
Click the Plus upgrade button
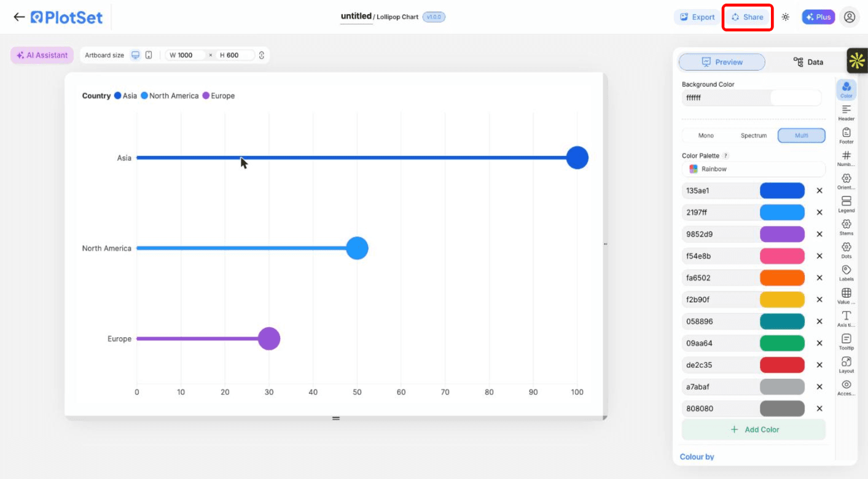(x=818, y=17)
